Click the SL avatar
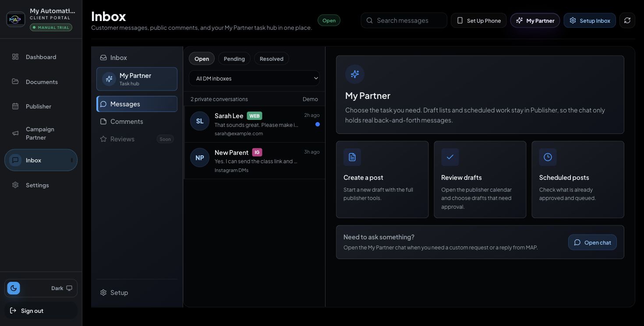644x326 pixels. click(x=200, y=121)
